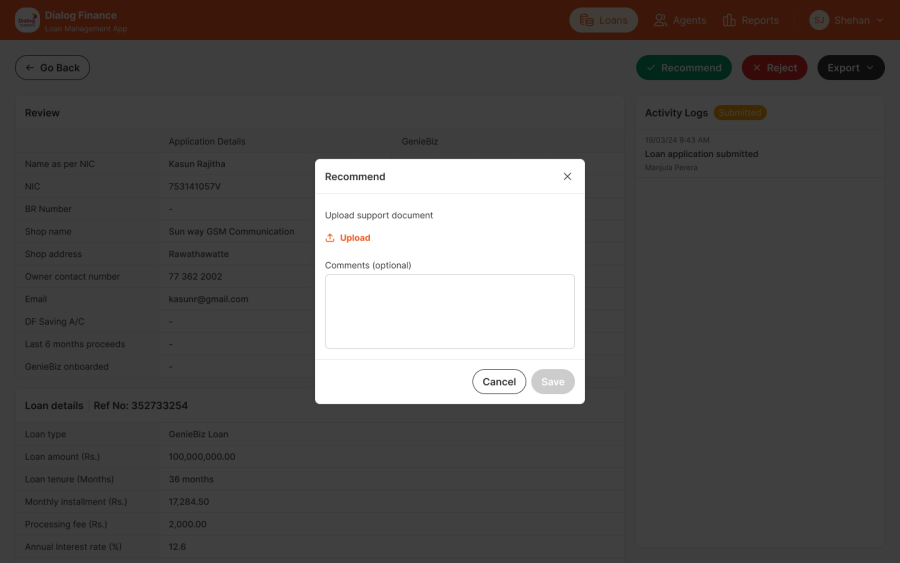Click the Reports bar-chart icon

point(729,20)
